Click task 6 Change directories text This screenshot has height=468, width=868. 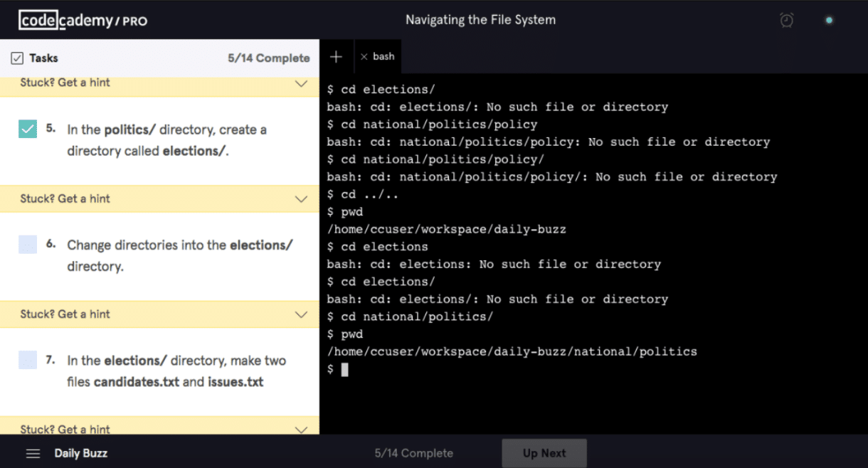180,255
